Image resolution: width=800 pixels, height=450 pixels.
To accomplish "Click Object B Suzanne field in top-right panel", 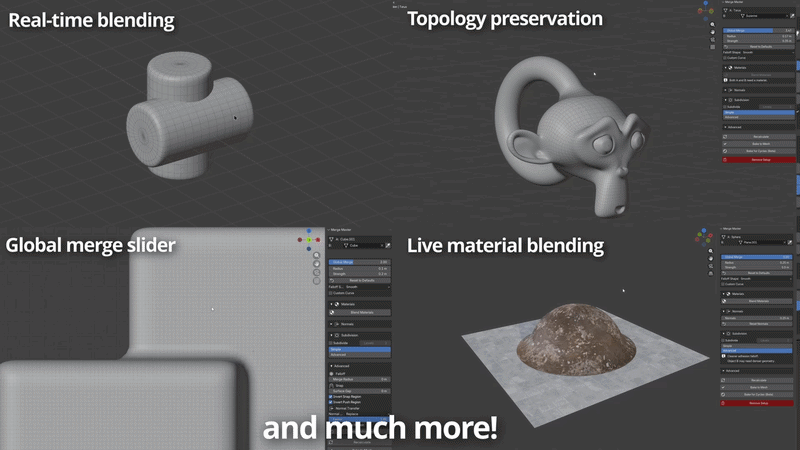I will 764,16.
